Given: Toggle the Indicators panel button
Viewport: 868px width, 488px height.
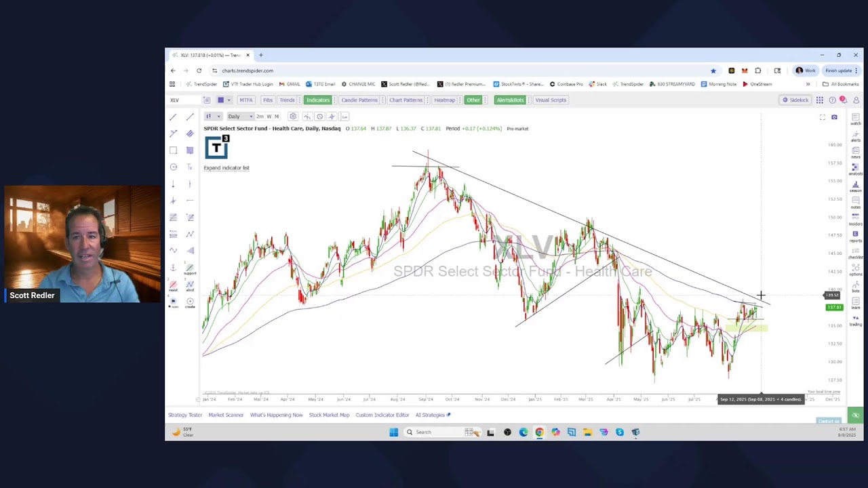Looking at the screenshot, I should (x=317, y=100).
